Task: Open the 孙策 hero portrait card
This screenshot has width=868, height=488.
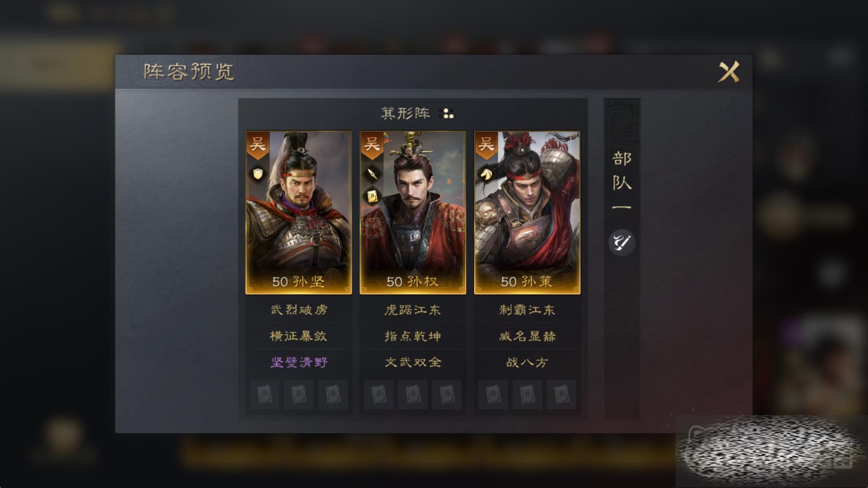Action: pos(527,213)
